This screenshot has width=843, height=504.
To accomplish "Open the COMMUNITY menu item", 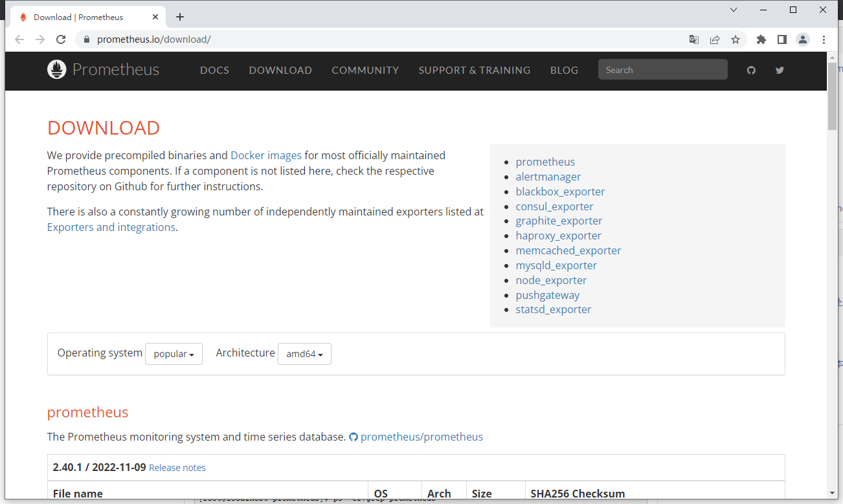I will [365, 70].
